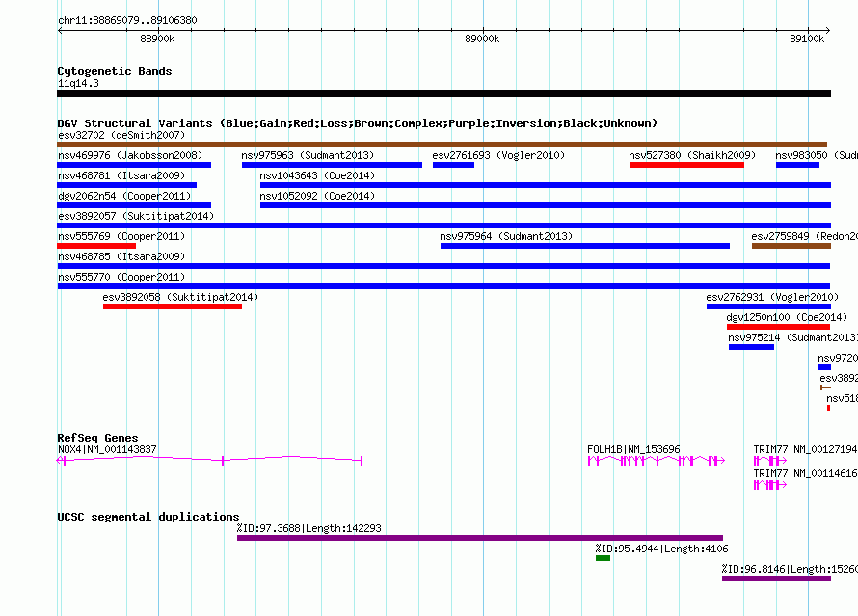This screenshot has height=616, width=858.
Task: Select the red esv3892058 (Suktitipat2014) bar
Action: pos(173,307)
